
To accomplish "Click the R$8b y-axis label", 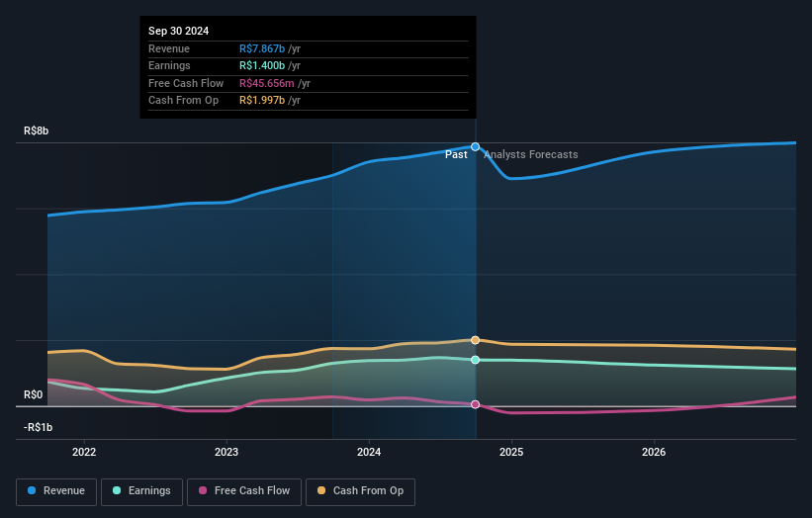I will pos(37,130).
